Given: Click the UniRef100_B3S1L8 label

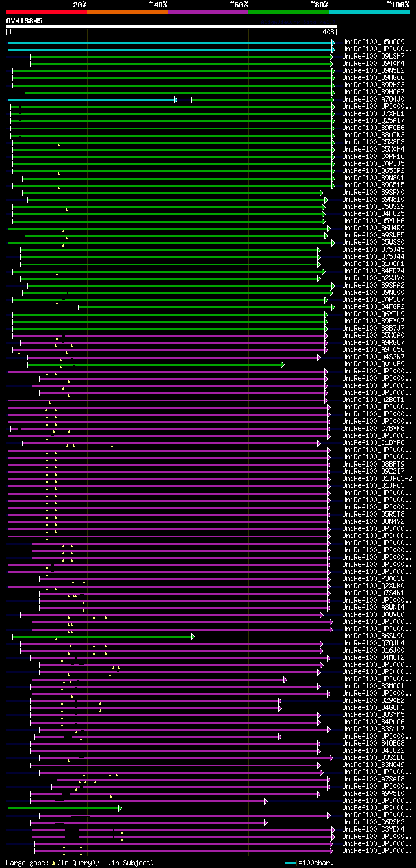Looking at the screenshot, I should pyautogui.click(x=373, y=757).
